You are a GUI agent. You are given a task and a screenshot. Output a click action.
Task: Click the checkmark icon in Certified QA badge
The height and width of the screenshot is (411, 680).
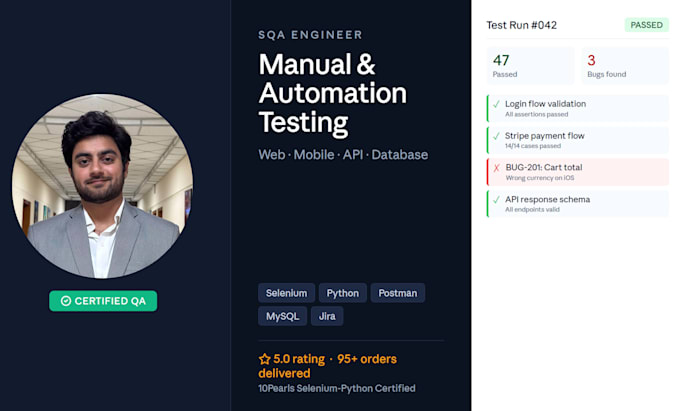[x=66, y=301]
